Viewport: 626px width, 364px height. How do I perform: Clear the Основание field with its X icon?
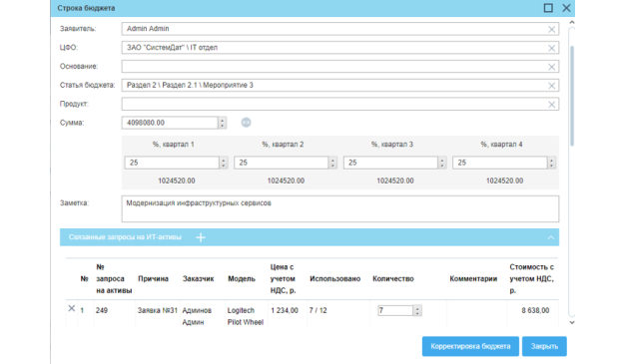pos(551,67)
